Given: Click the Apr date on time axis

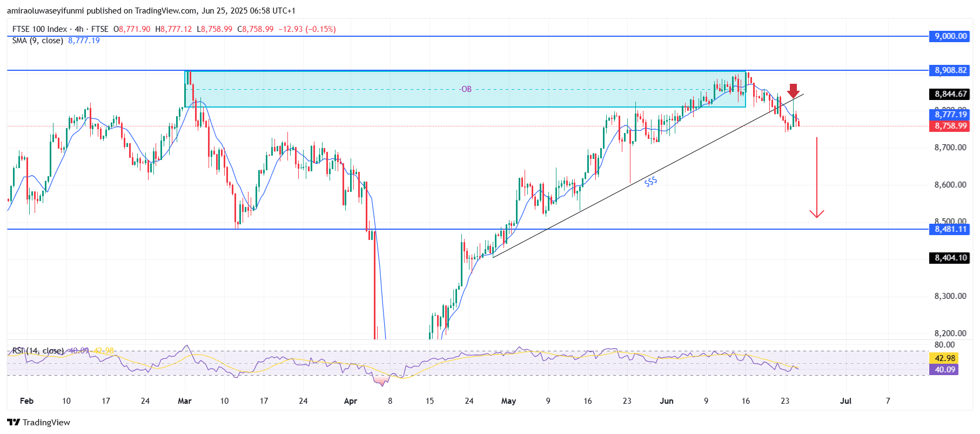Looking at the screenshot, I should [x=351, y=401].
